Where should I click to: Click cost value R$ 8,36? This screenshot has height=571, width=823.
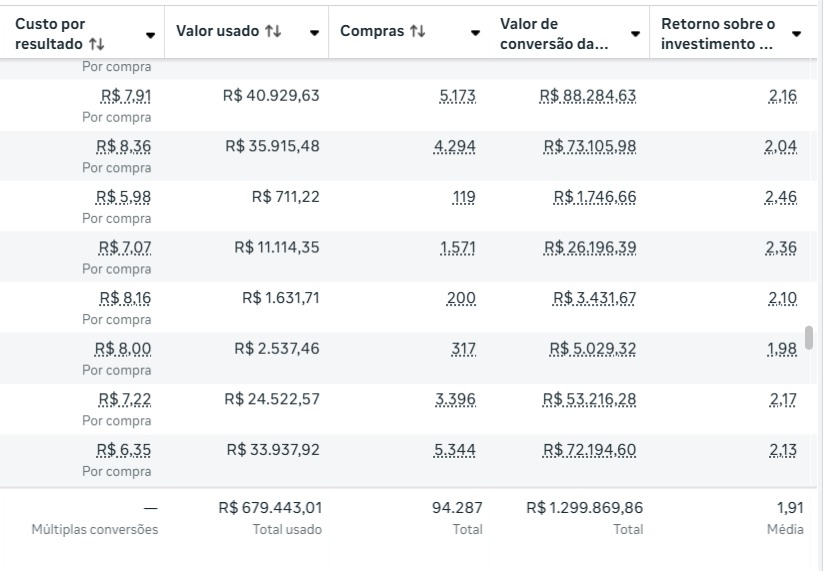click(124, 146)
